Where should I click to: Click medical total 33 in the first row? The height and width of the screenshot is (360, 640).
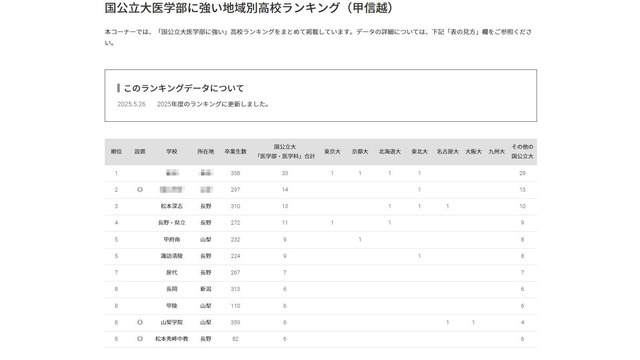coord(285,173)
